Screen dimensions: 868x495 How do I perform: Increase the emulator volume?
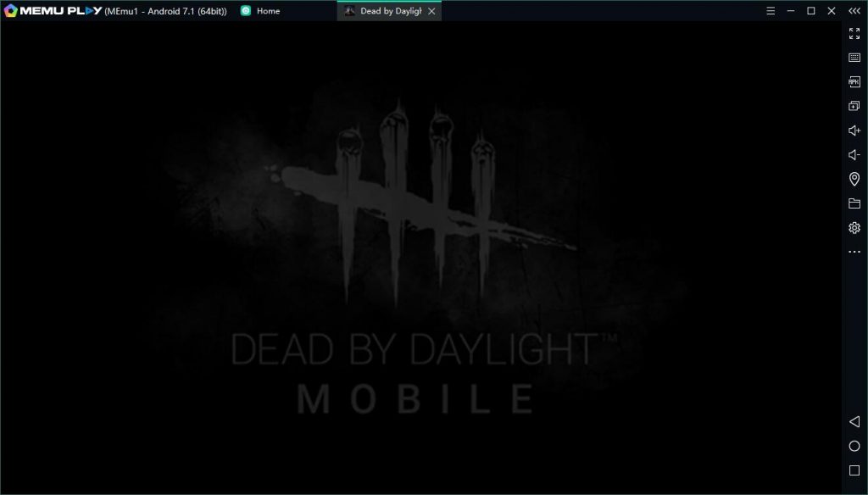854,131
